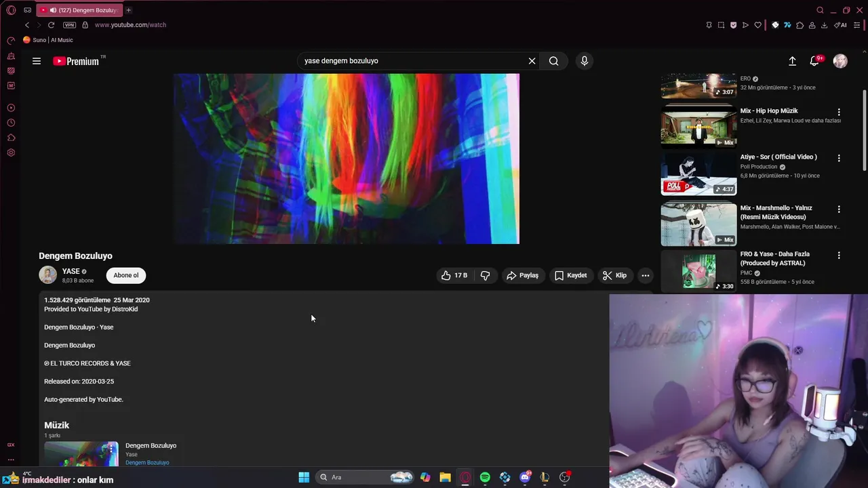Click the page vertical scrollbar
This screenshot has width=868, height=488.
pyautogui.click(x=864, y=129)
